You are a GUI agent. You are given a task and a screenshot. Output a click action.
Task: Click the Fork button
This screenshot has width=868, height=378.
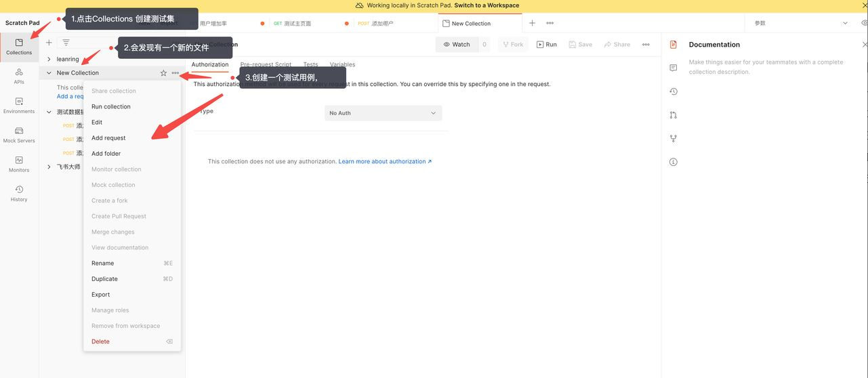[x=512, y=45]
